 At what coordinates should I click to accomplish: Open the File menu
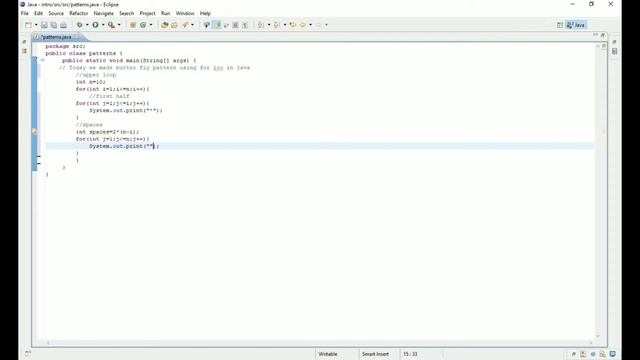[24, 13]
